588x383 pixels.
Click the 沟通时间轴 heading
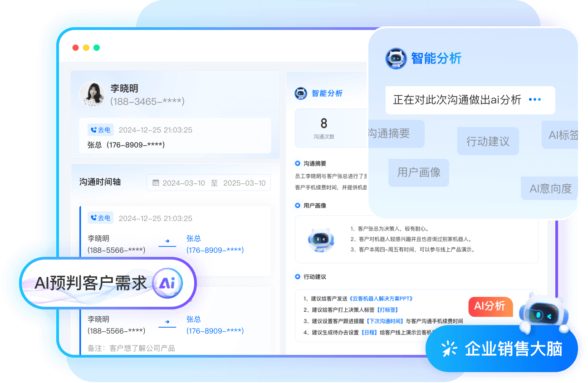point(100,182)
